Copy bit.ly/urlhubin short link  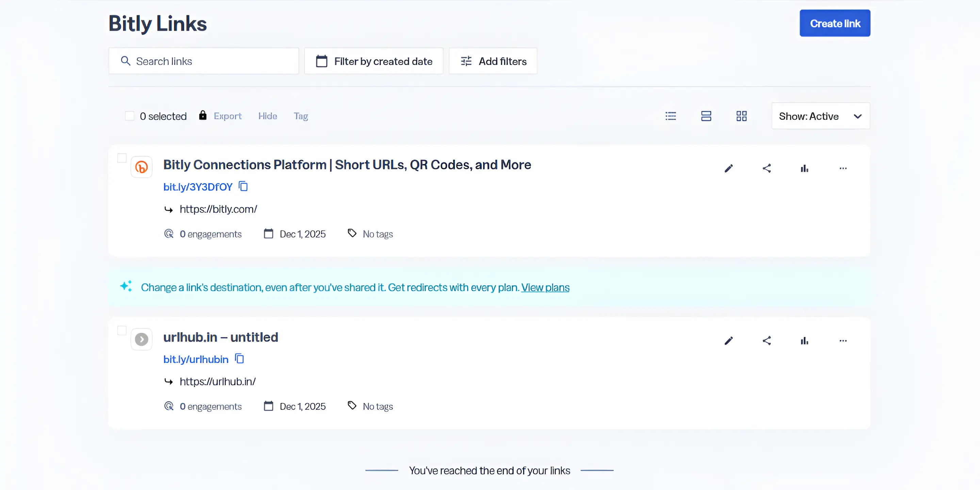[x=240, y=359]
